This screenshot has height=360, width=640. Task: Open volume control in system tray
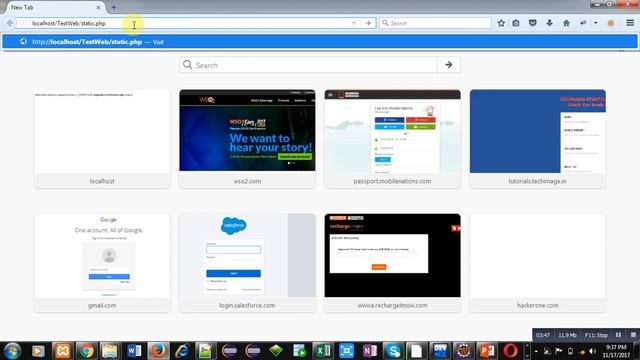[593, 351]
